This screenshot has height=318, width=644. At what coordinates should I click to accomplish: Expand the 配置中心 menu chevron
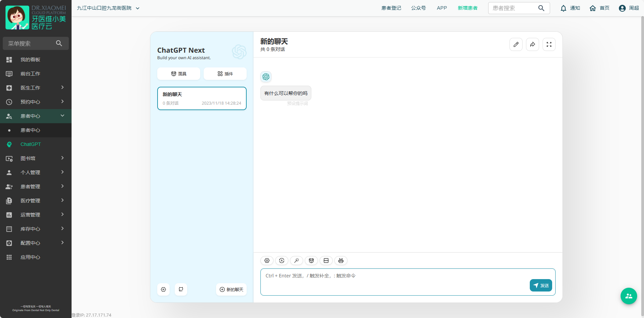click(x=63, y=243)
